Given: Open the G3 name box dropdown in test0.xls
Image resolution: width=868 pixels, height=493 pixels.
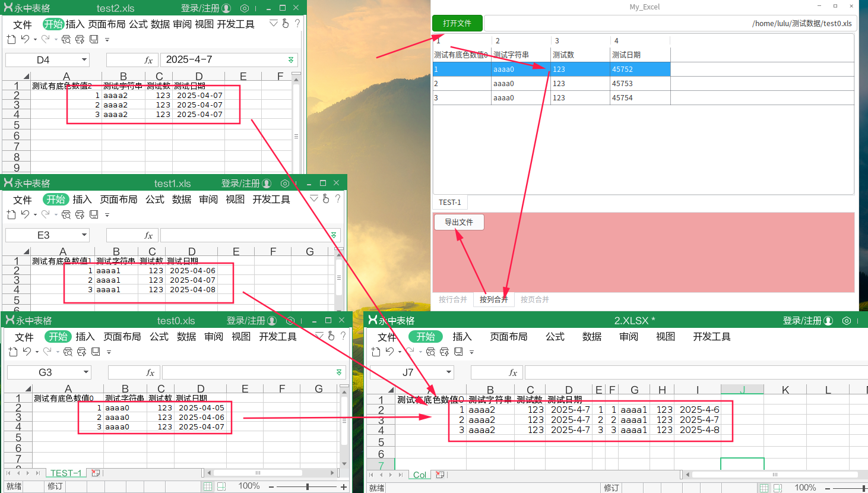Looking at the screenshot, I should click(x=86, y=372).
